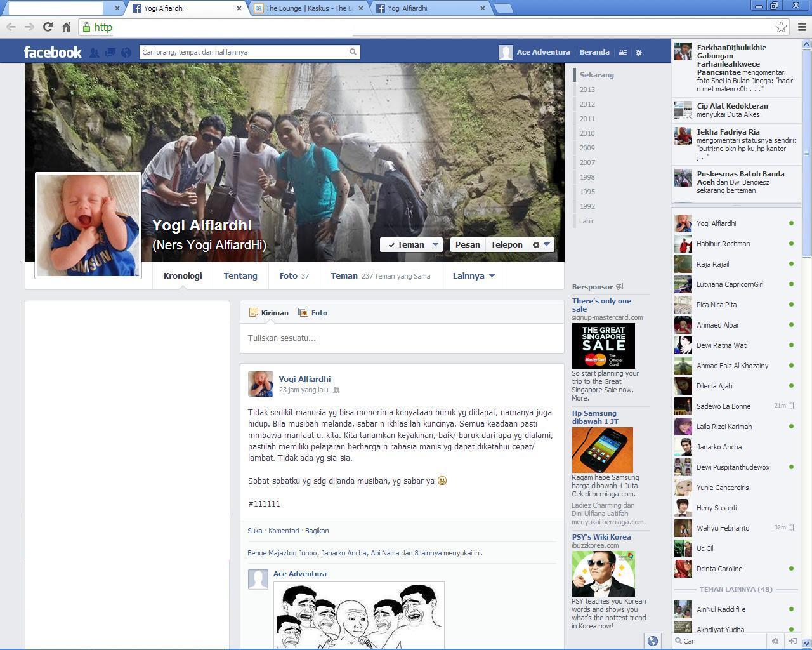Viewport: 812px width, 650px height.
Task: Reload the page in the browser
Action: (48, 27)
